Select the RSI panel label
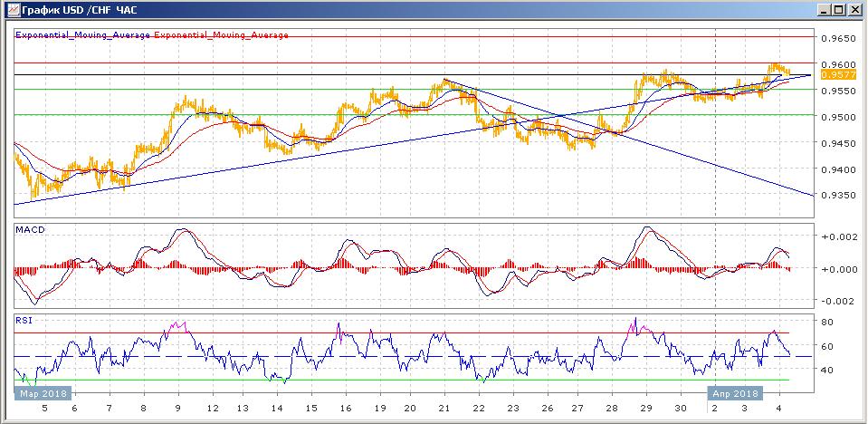The width and height of the screenshot is (868, 424). [24, 319]
